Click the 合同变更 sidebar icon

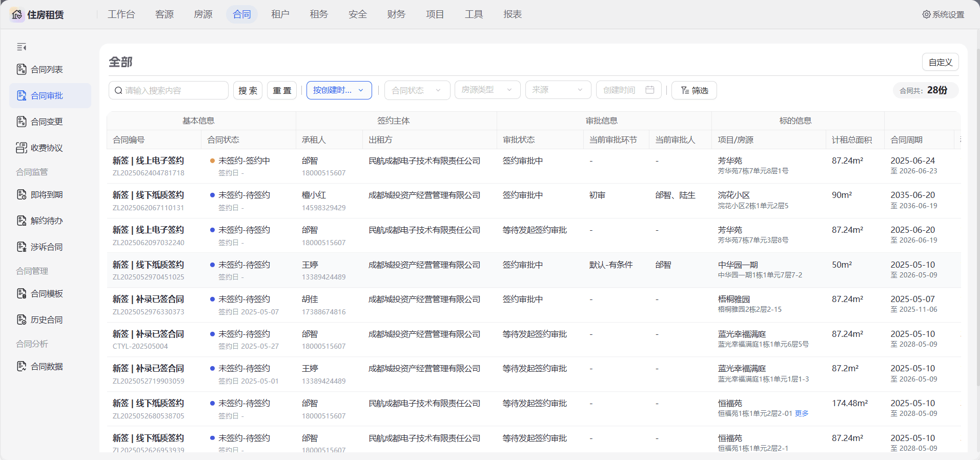click(x=22, y=122)
